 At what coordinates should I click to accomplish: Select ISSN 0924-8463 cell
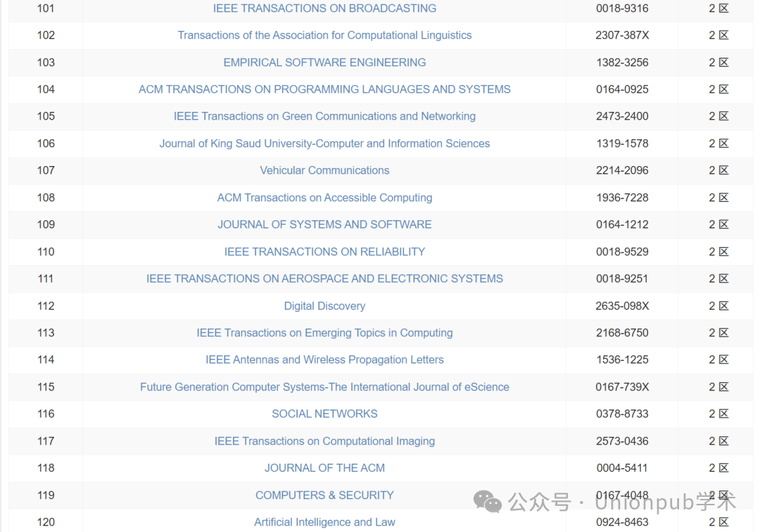622,522
